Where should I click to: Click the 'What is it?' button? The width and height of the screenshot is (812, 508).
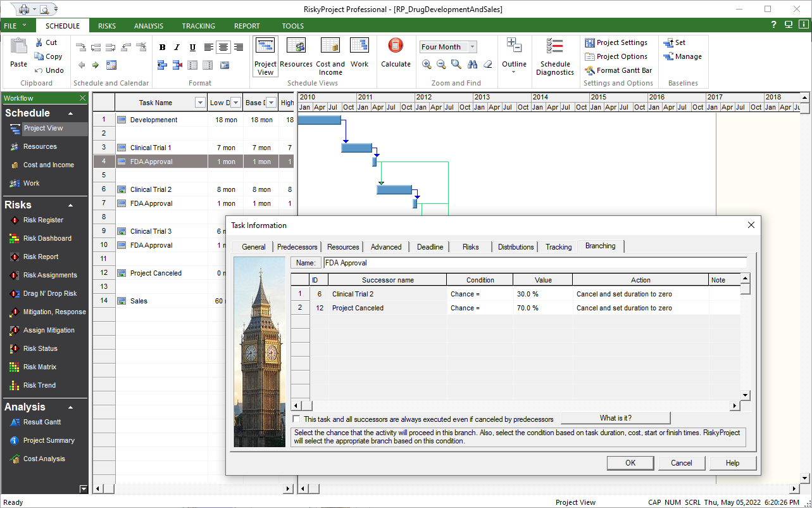coord(615,418)
